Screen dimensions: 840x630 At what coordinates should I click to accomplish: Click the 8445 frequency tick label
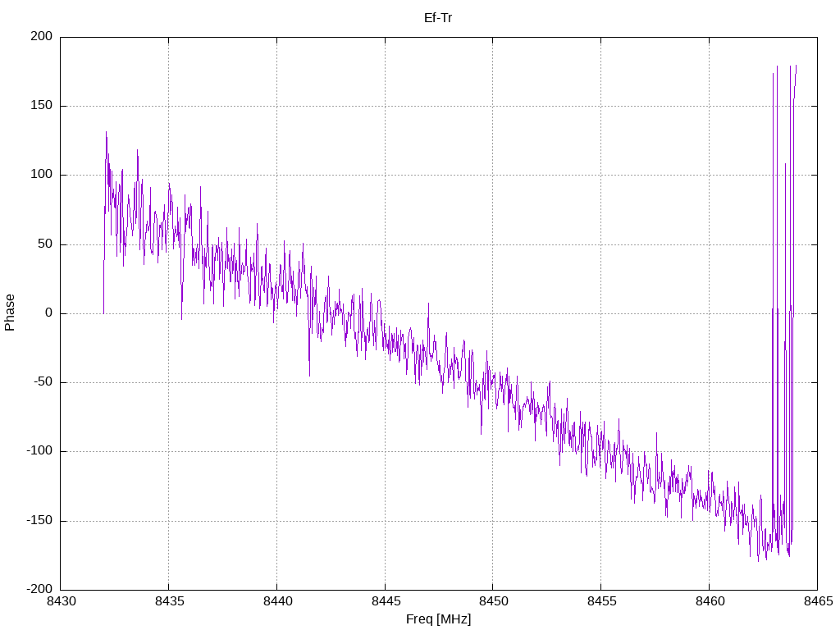point(386,601)
